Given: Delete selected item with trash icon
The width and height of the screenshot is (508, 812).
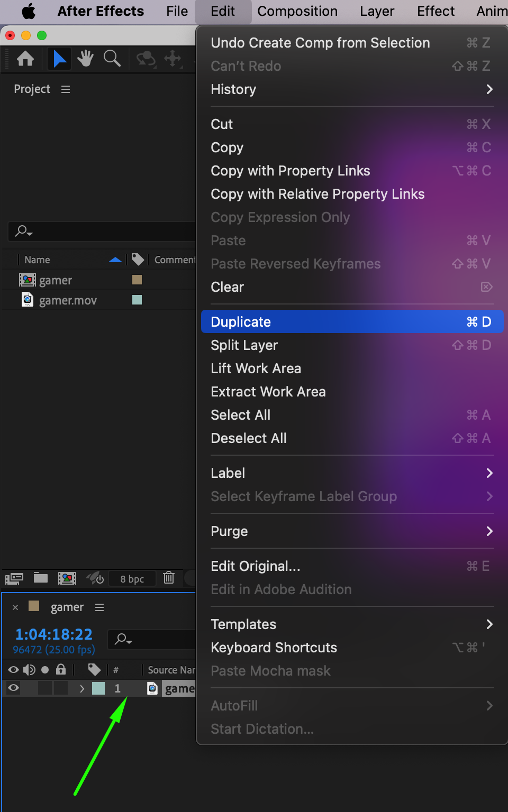Looking at the screenshot, I should (x=169, y=578).
